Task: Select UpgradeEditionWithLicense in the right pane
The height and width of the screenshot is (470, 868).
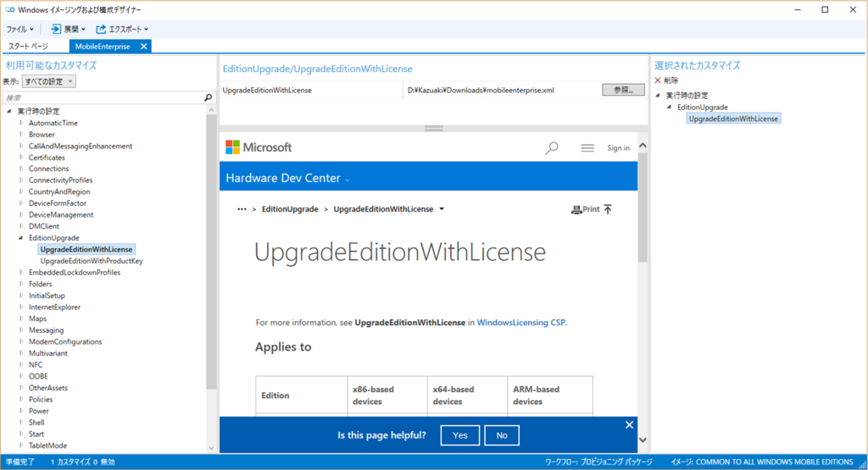Action: click(x=733, y=119)
